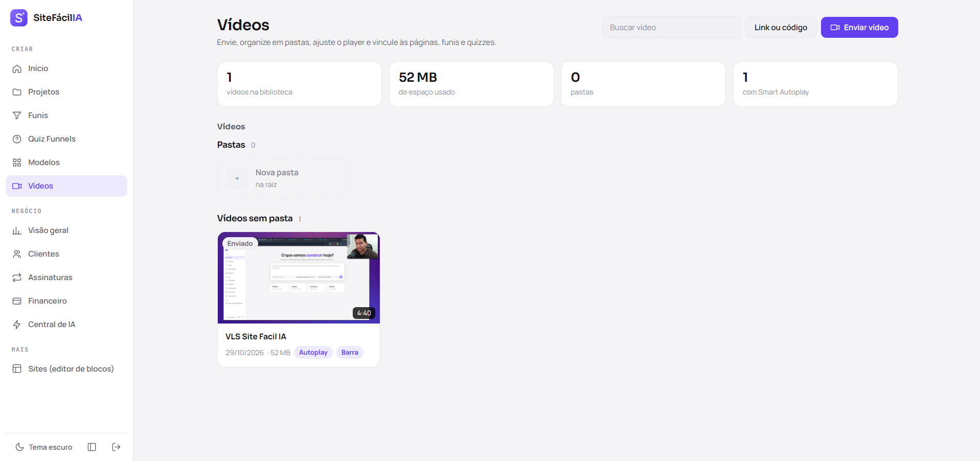The width and height of the screenshot is (980, 461).
Task: Collapse the sidebar using the panel icon
Action: click(x=92, y=447)
